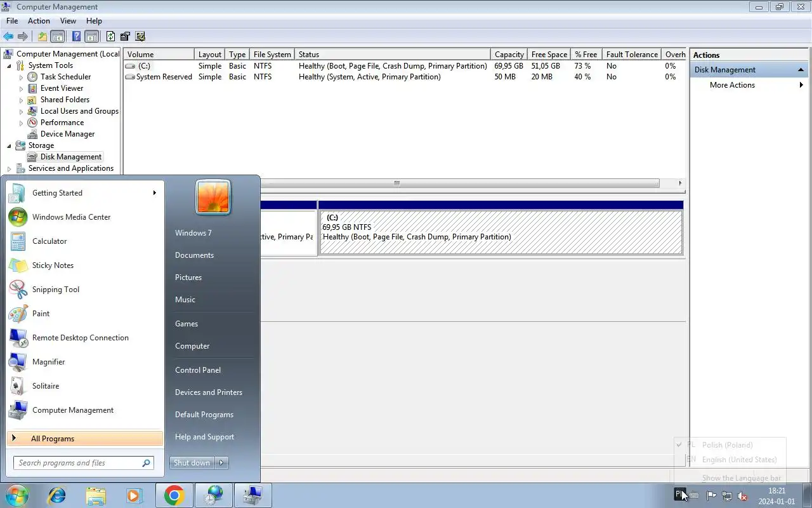Toggle the Show/Hide Console Tree button
812x508 pixels.
click(x=58, y=37)
